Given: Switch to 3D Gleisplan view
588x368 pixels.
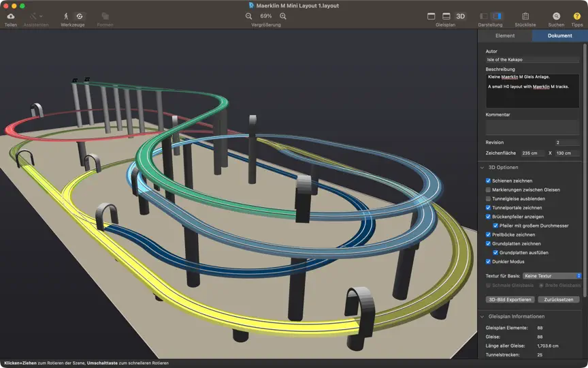Looking at the screenshot, I should (x=460, y=16).
